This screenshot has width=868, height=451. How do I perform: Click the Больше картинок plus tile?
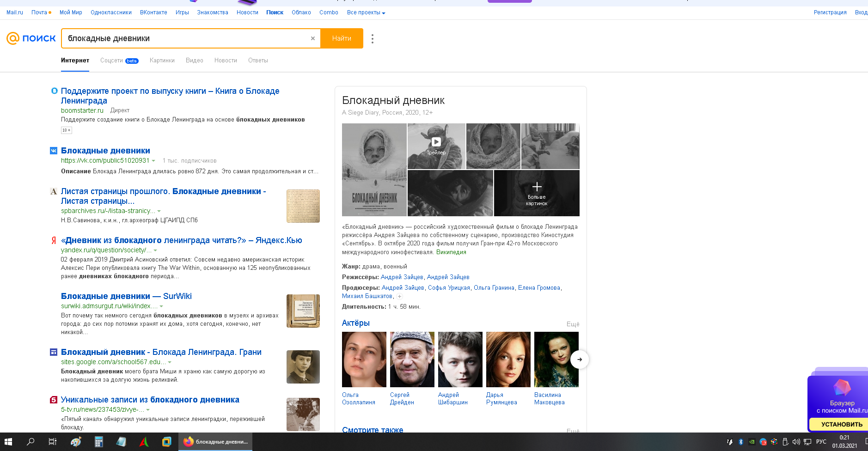point(537,193)
